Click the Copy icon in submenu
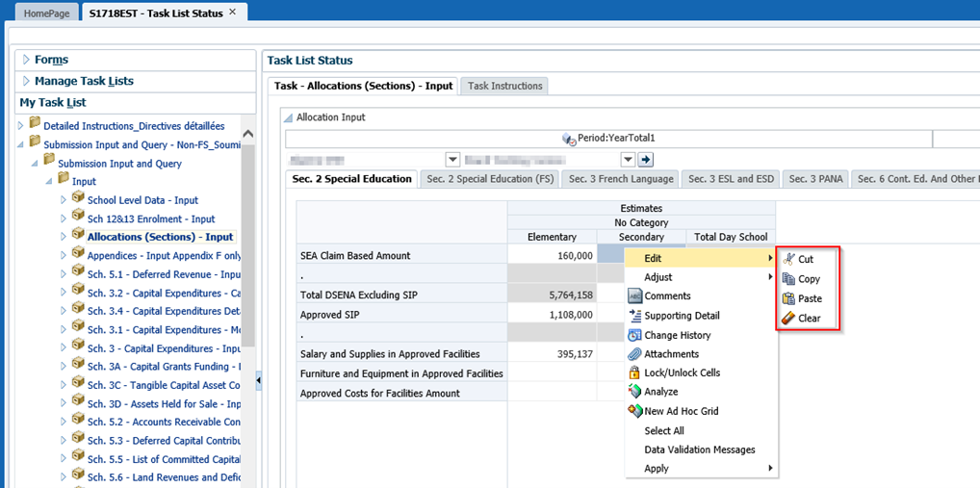Viewport: 980px width, 488px height. (x=788, y=279)
